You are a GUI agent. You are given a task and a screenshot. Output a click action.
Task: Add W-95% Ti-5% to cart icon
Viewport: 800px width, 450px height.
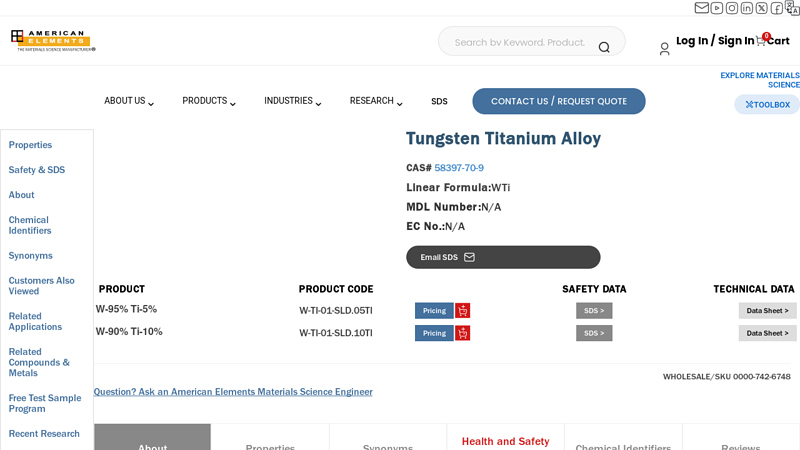pos(463,311)
